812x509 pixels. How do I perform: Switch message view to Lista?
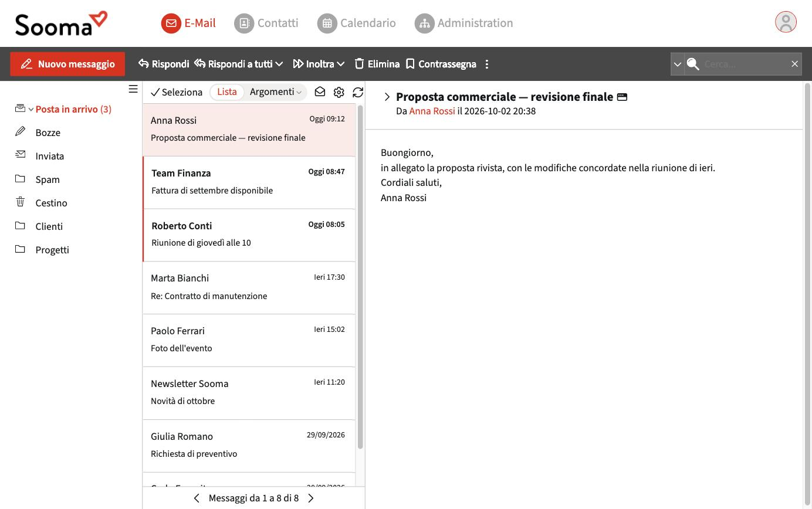(227, 92)
